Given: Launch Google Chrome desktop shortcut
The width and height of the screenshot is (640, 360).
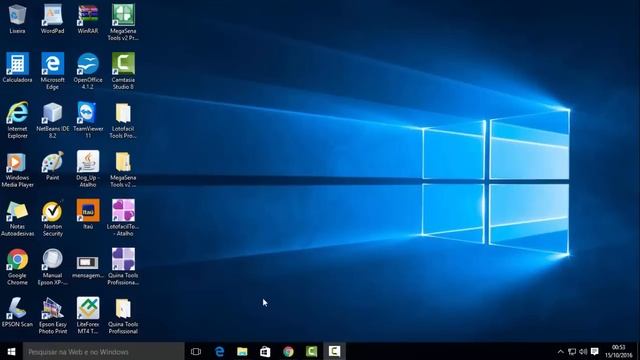Looking at the screenshot, I should pyautogui.click(x=17, y=259).
